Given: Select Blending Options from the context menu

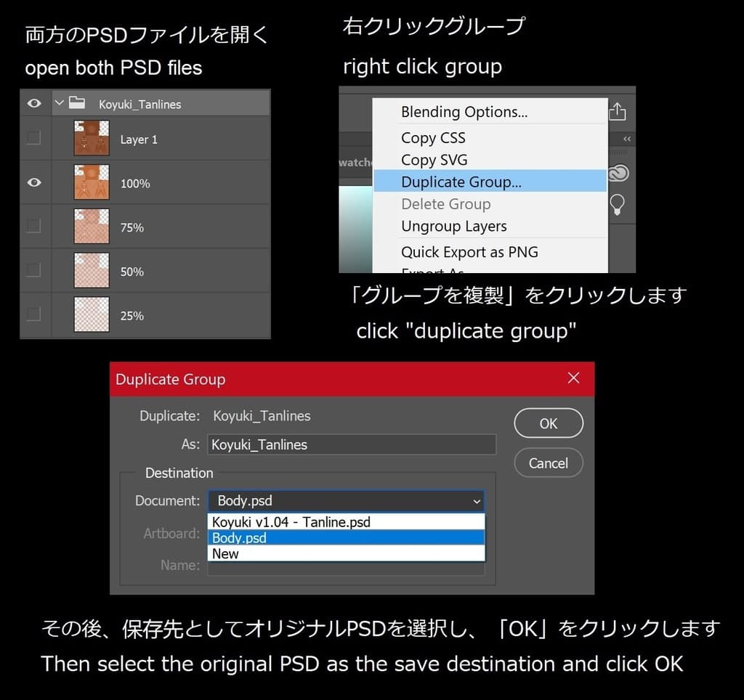Looking at the screenshot, I should click(464, 112).
